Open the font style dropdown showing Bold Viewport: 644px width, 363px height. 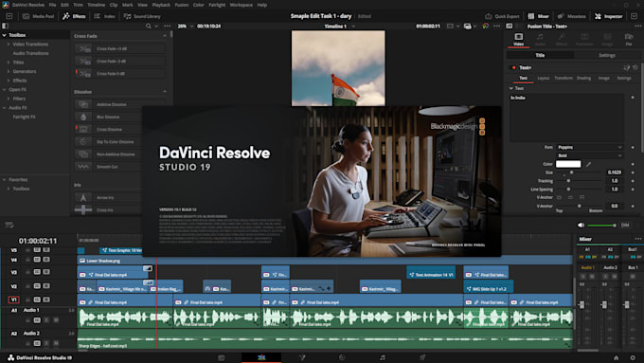tap(590, 155)
